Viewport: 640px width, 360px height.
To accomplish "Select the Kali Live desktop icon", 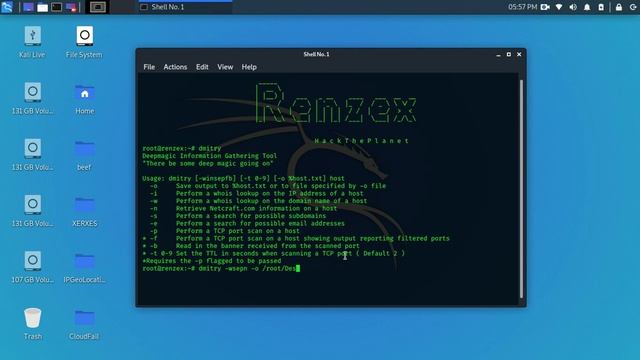I will tap(32, 42).
